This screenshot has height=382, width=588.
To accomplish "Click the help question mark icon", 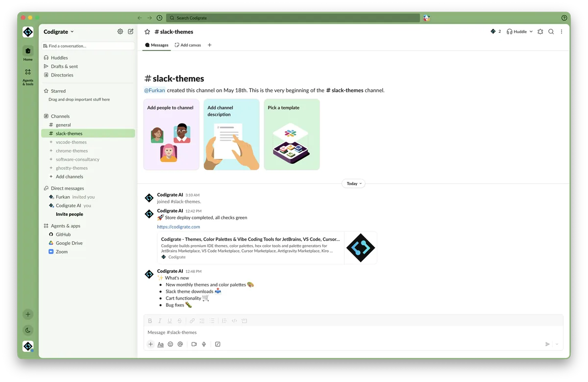I will [x=564, y=18].
